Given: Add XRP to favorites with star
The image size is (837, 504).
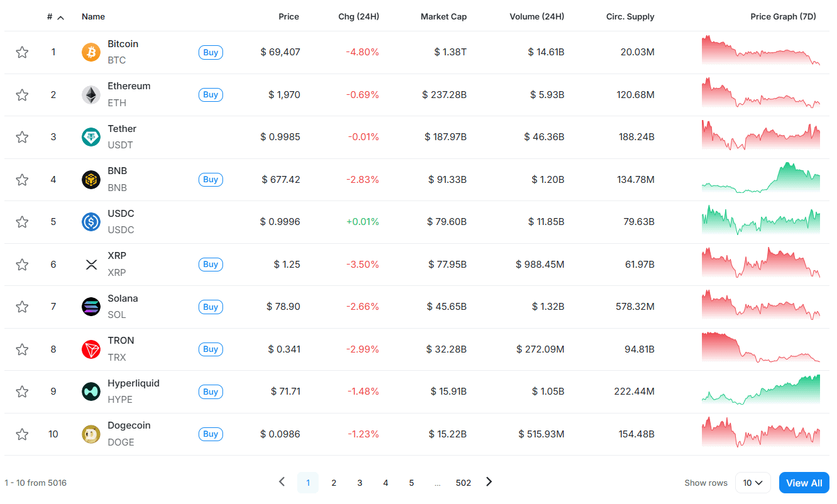Looking at the screenshot, I should click(x=22, y=265).
